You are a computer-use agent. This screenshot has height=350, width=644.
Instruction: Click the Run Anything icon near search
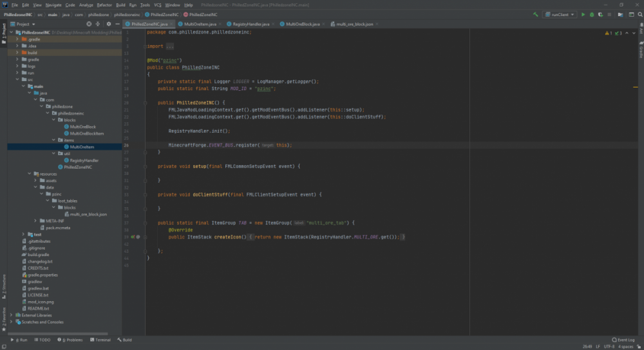(x=631, y=14)
